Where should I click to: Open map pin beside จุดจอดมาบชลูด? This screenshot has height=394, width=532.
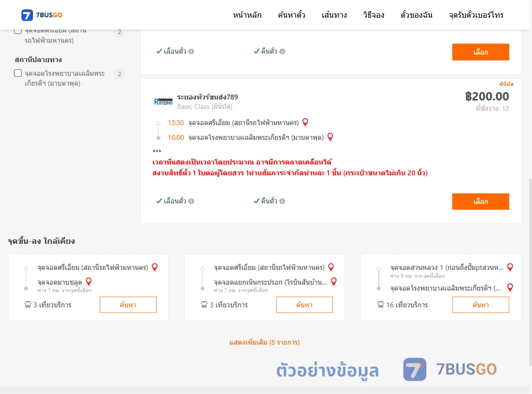pos(89,282)
